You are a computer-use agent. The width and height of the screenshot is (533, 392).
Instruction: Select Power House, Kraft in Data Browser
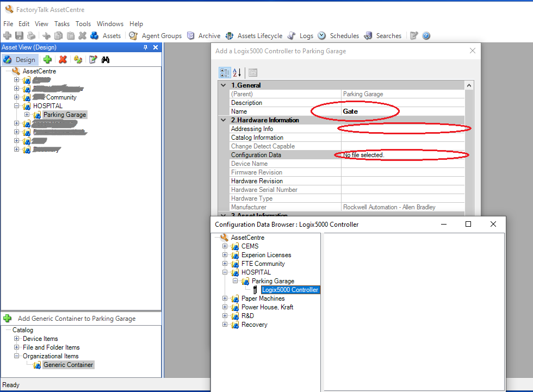[267, 307]
